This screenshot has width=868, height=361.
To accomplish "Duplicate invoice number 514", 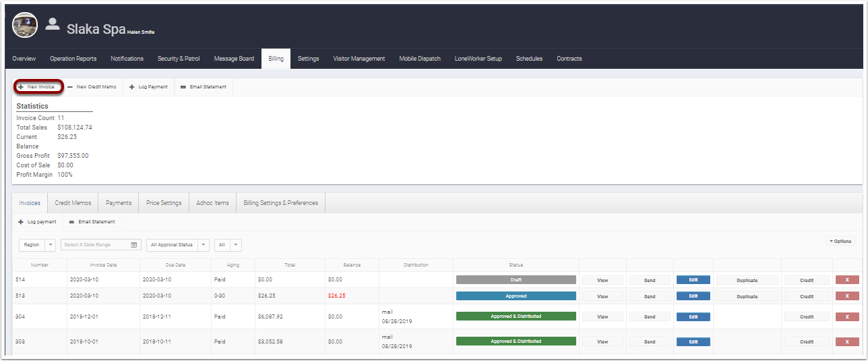I will coord(747,279).
